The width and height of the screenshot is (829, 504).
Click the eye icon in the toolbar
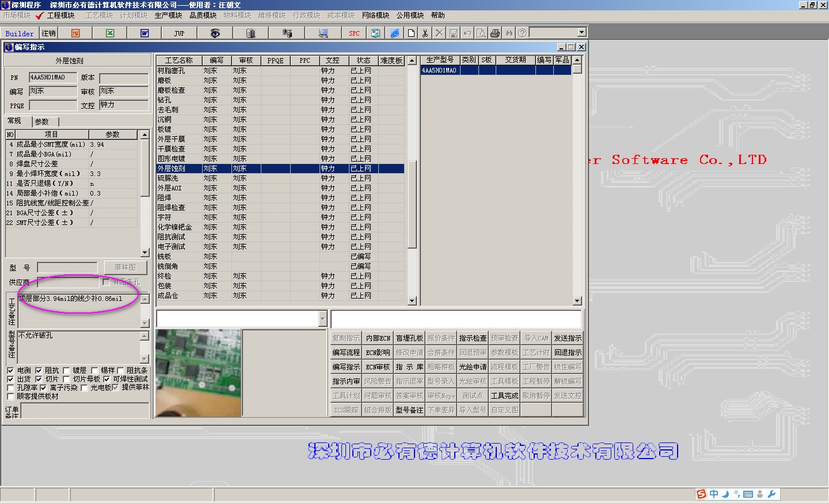click(x=215, y=33)
